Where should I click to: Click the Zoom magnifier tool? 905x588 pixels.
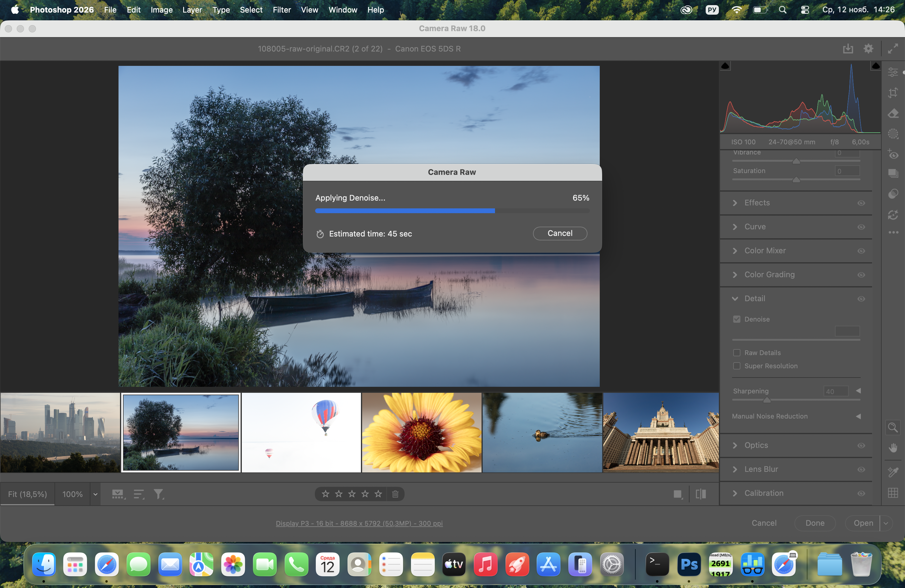tap(892, 427)
